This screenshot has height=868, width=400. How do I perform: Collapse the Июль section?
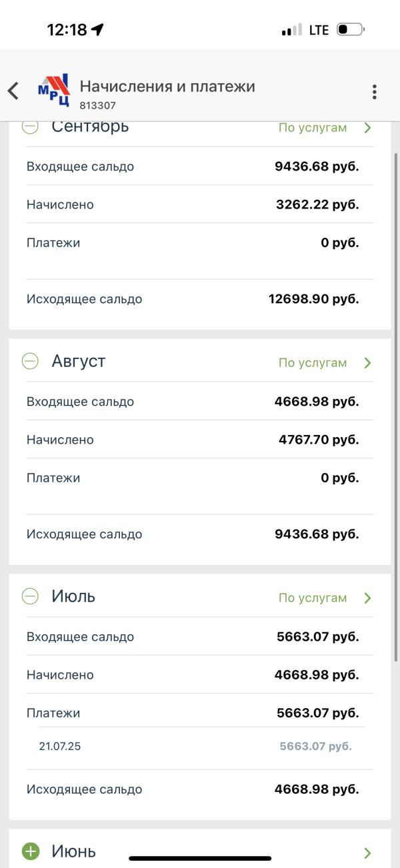[31, 597]
